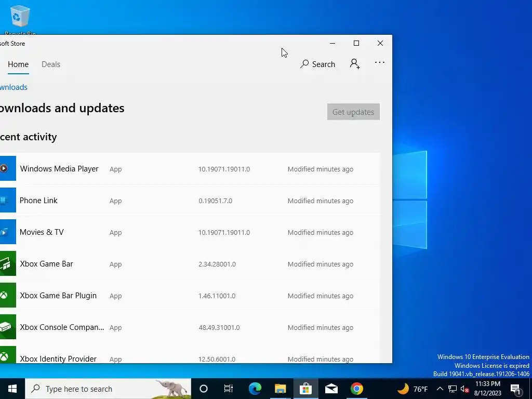
Task: Click the Get updates button
Action: 353,112
